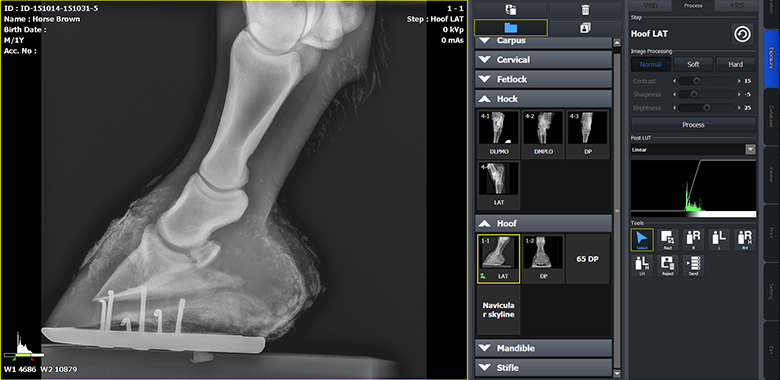Click the Navicular skyline step button
780x380 pixels.
[x=498, y=310]
